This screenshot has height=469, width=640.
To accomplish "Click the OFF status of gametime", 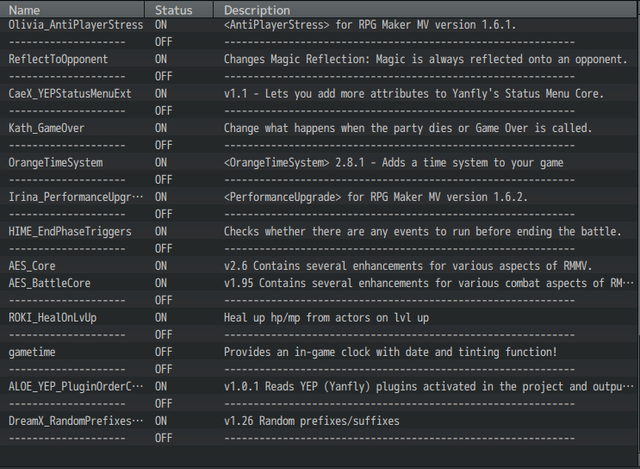I will 163,352.
